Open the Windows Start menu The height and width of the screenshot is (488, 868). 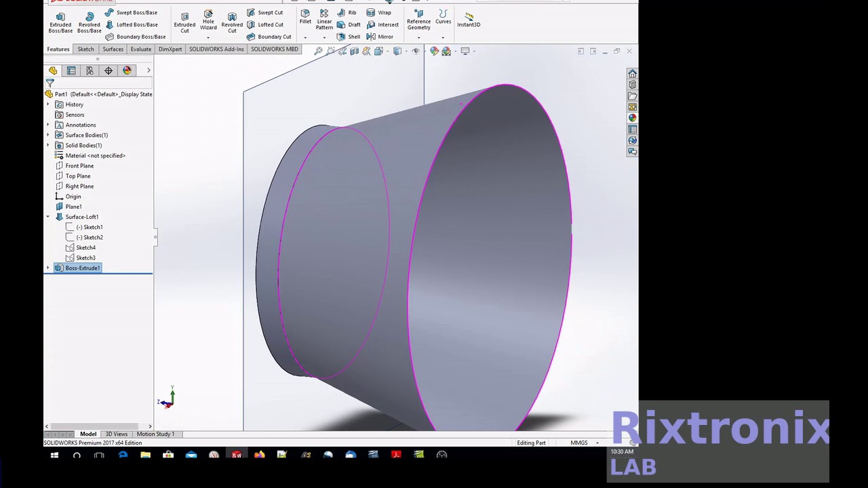click(x=54, y=455)
